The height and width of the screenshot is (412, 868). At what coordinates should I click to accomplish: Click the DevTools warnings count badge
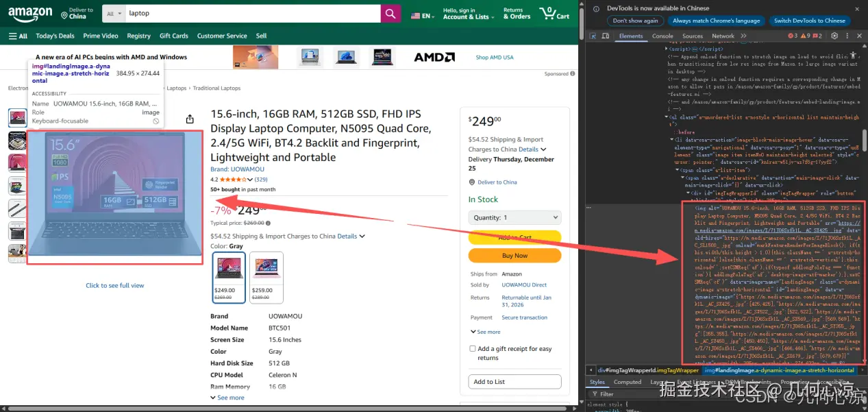click(806, 36)
